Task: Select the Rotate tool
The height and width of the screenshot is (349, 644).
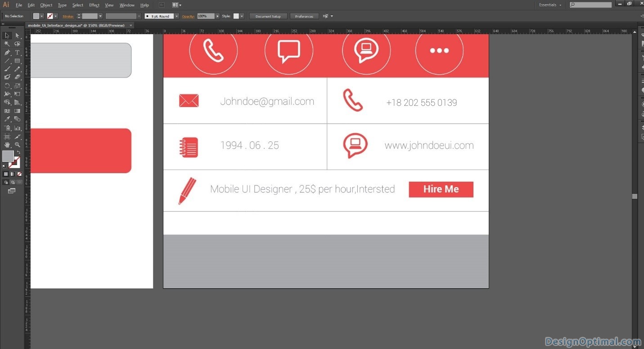Action: pyautogui.click(x=7, y=85)
